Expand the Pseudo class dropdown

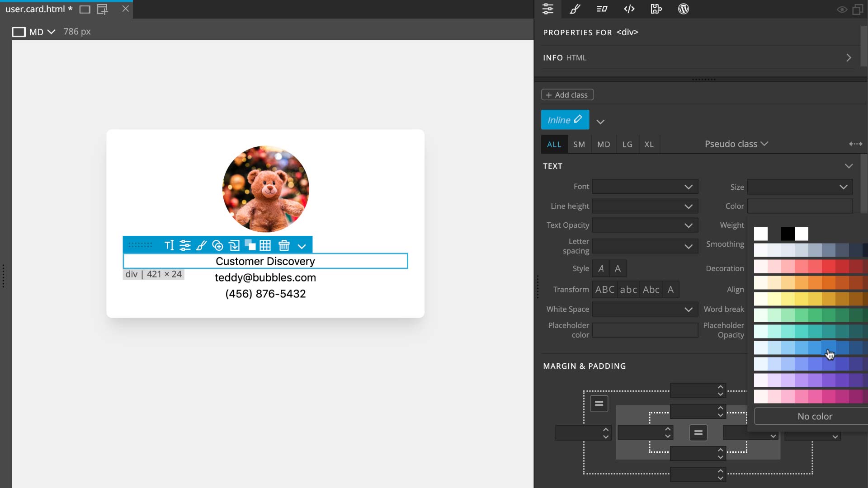[736, 144]
